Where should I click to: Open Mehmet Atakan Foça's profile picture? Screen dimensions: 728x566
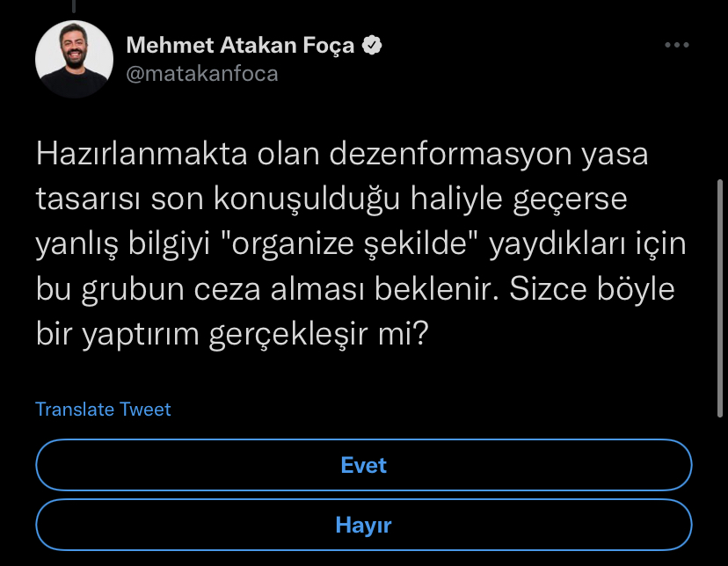[x=74, y=59]
